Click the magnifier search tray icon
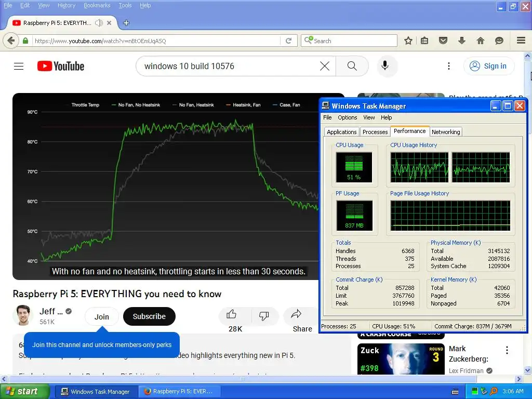532x399 pixels. [494, 391]
